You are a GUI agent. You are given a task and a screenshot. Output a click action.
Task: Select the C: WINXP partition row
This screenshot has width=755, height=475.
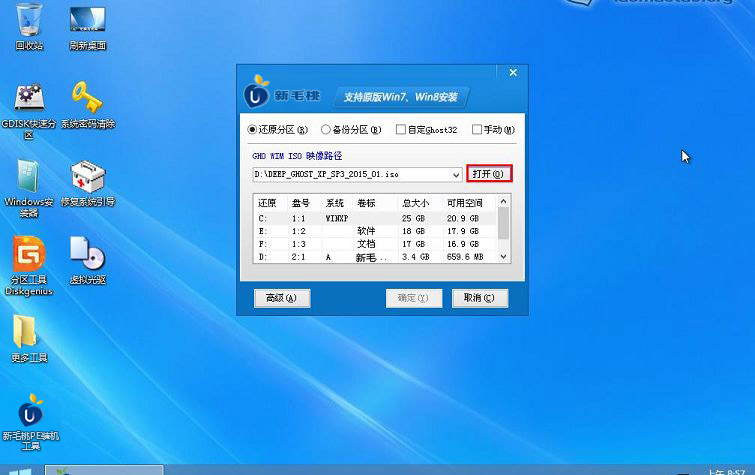tap(376, 218)
